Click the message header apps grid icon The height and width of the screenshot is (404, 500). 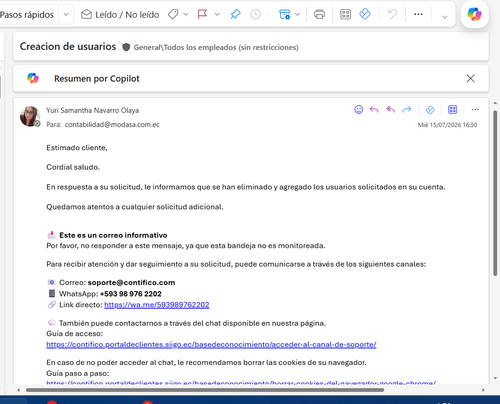click(452, 110)
